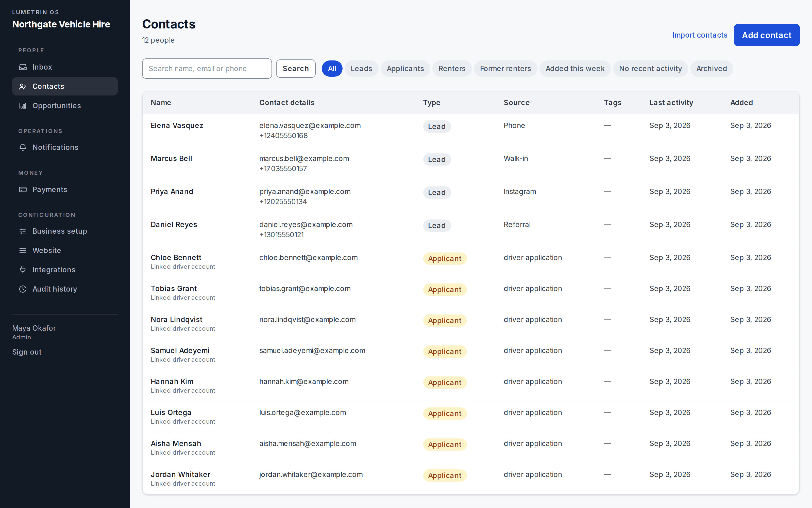The width and height of the screenshot is (812, 508).
Task: Click the Notifications bell icon
Action: tap(23, 148)
